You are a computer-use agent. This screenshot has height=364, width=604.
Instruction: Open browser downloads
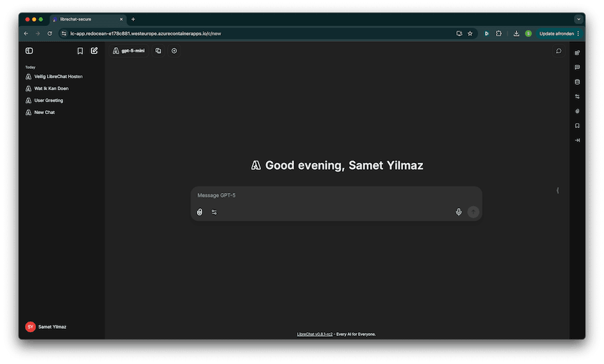pyautogui.click(x=516, y=34)
